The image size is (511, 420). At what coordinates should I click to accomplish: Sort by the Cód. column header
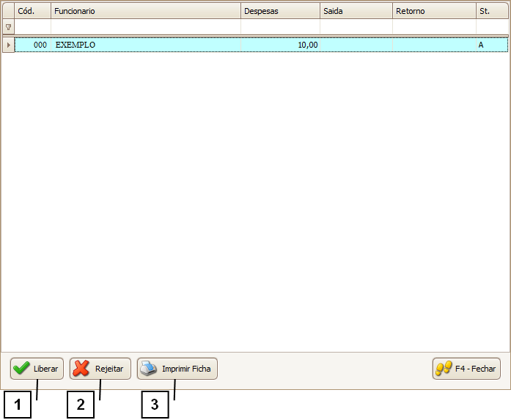click(32, 11)
